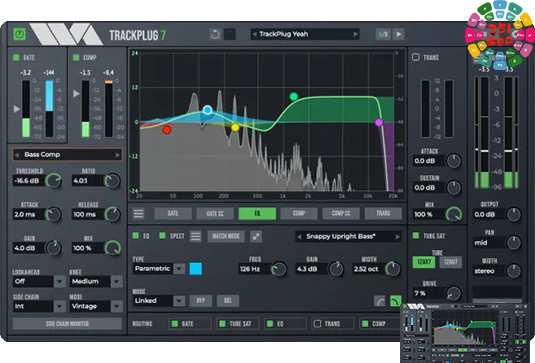
Task: Select the high-pass filter shape icon
Action: tap(380, 301)
